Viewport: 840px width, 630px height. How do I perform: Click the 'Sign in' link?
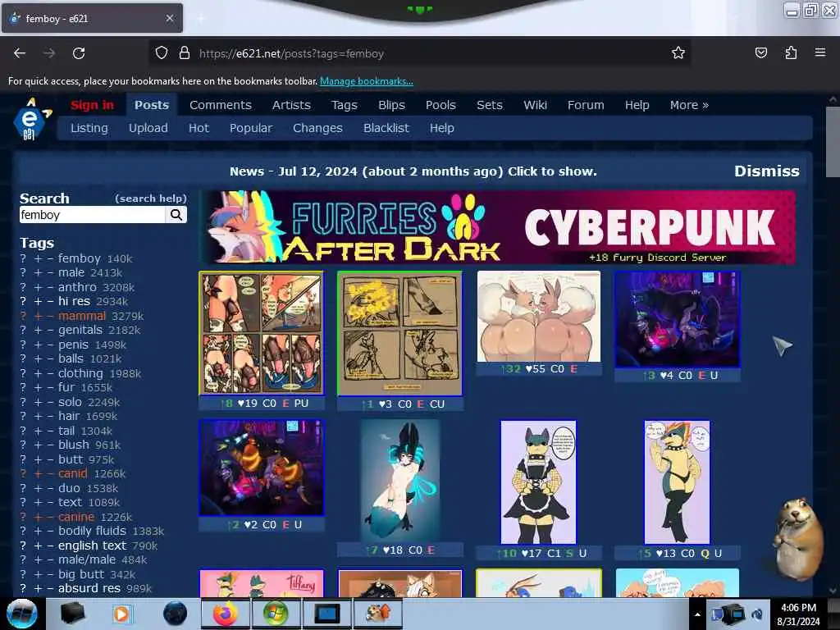click(x=92, y=105)
